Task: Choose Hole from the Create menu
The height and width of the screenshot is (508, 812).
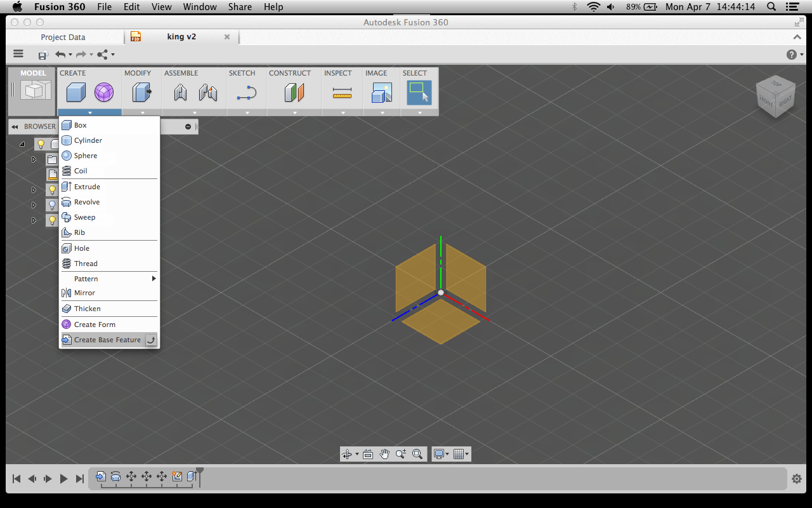Action: pyautogui.click(x=108, y=248)
